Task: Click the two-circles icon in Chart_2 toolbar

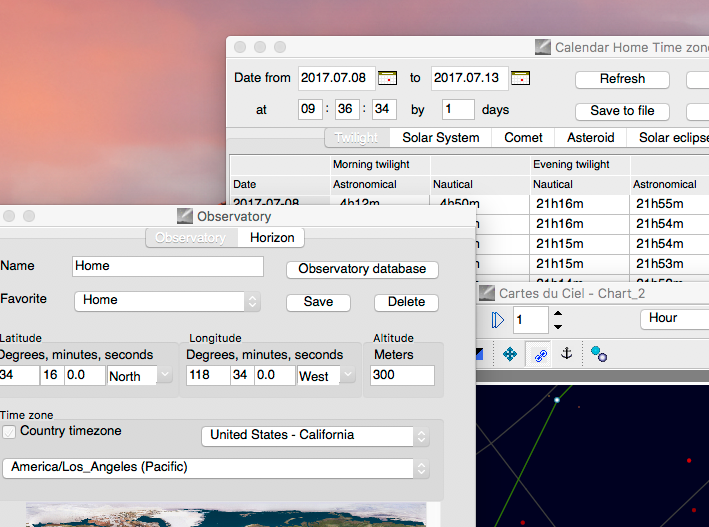Action: pos(599,354)
